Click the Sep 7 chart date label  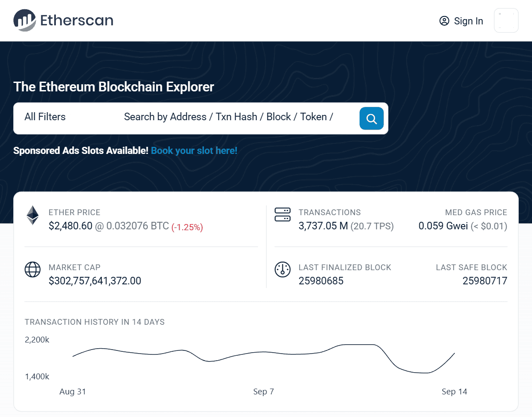tap(264, 392)
